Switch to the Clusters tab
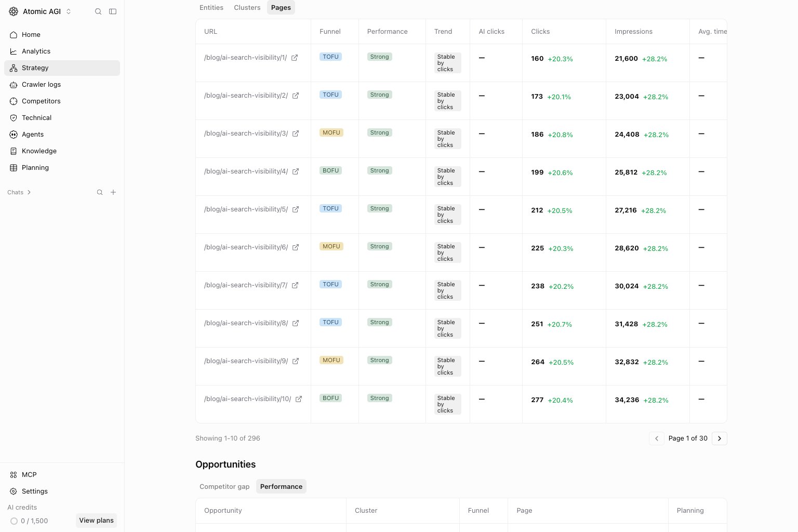Image resolution: width=798 pixels, height=532 pixels. coord(247,8)
